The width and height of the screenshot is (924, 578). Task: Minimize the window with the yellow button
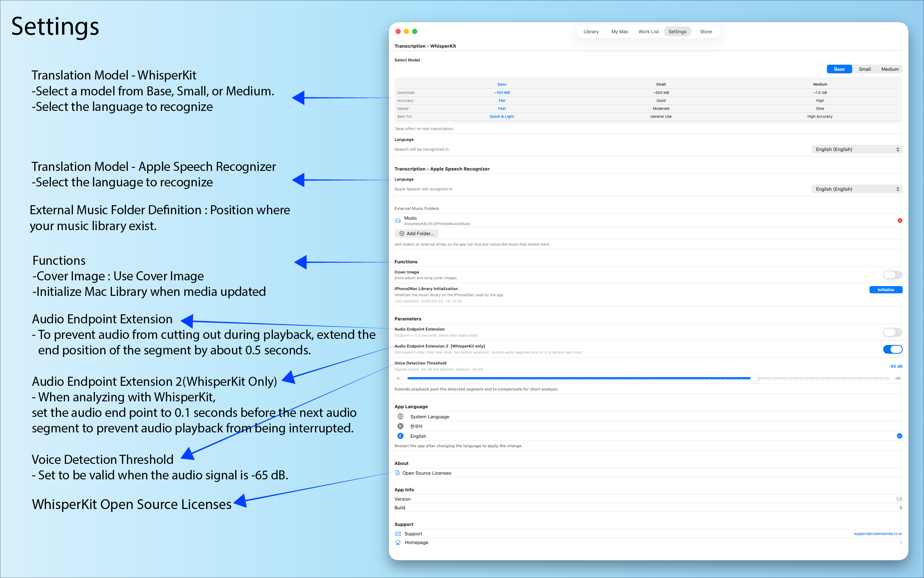click(x=406, y=32)
